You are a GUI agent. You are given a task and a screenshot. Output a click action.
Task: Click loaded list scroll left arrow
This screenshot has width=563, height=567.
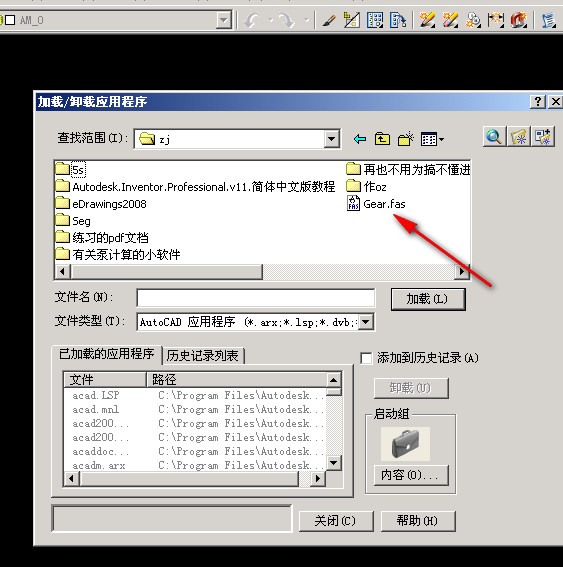coord(72,479)
